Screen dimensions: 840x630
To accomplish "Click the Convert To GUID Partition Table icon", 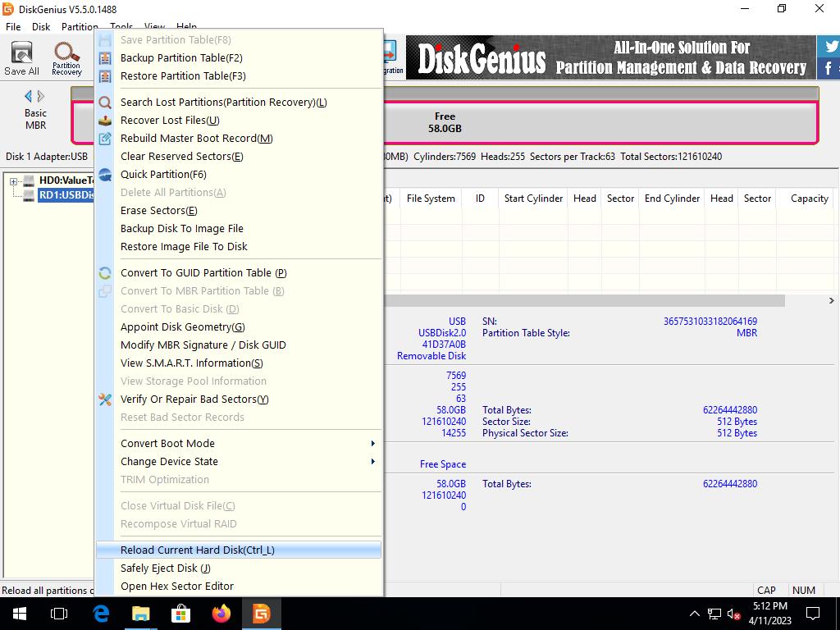I will [105, 273].
